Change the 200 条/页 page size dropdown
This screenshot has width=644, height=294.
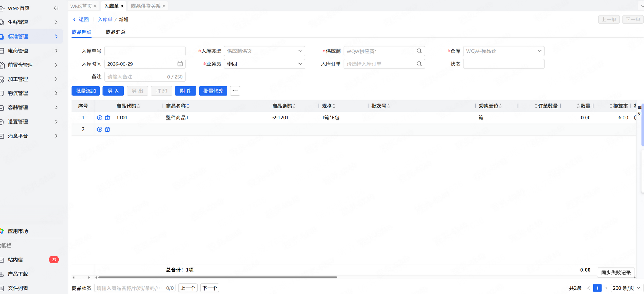coord(626,288)
